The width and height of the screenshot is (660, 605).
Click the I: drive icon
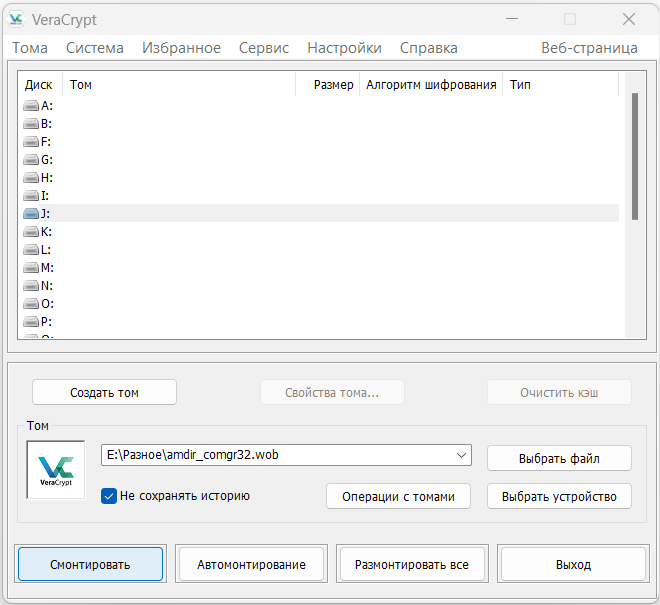(31, 196)
